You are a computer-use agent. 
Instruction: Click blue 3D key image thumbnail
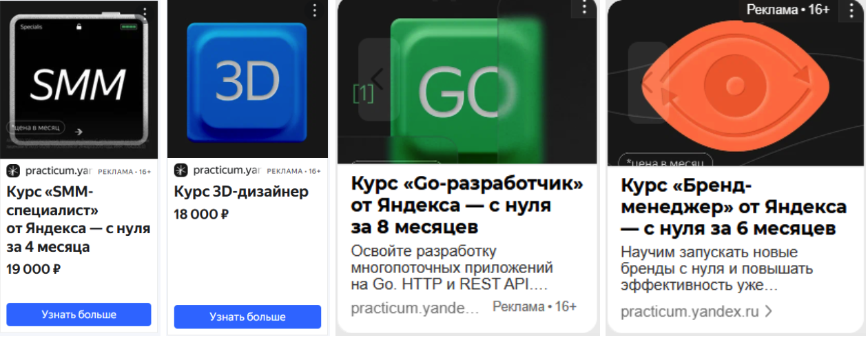[x=247, y=80]
